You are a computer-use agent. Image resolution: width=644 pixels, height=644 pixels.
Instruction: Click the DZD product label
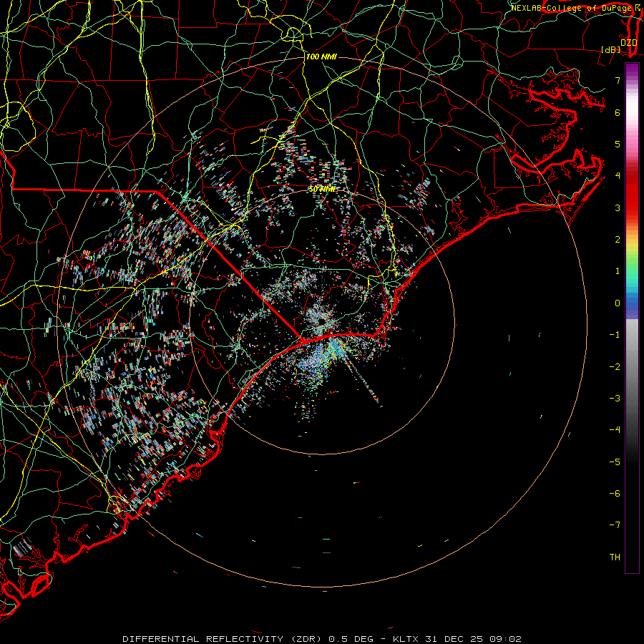click(628, 43)
